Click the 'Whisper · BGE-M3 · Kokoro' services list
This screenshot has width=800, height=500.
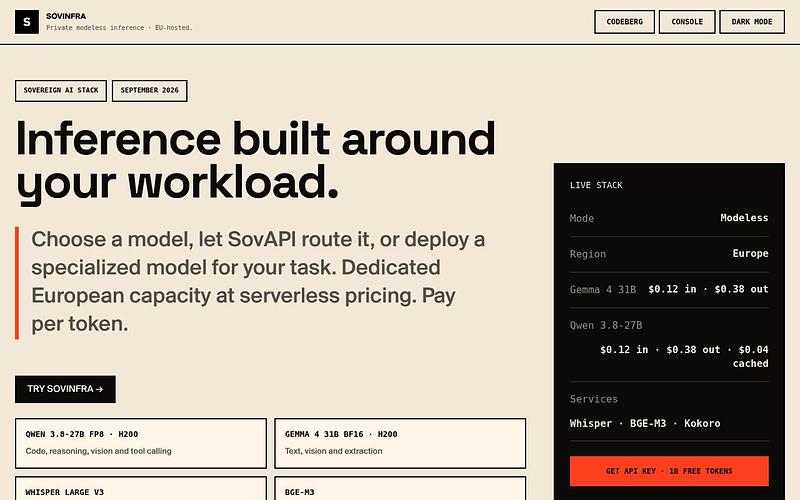click(x=645, y=423)
